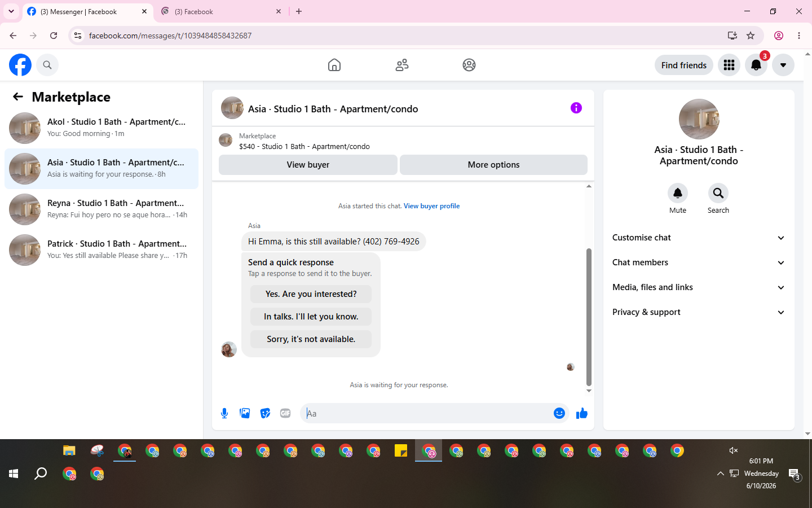
Task: Open the Groups icon in top navigation
Action: 469,65
